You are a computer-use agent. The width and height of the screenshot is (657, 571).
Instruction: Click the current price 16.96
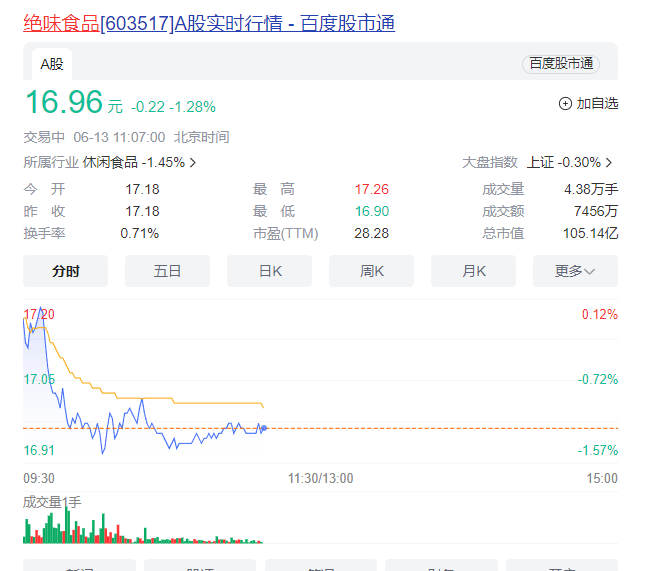(x=64, y=102)
